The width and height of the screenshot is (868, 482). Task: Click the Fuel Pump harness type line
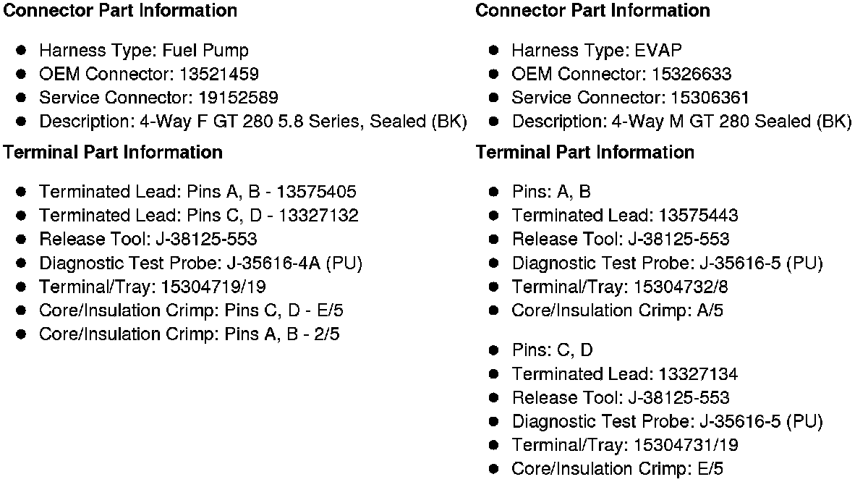pyautogui.click(x=144, y=51)
